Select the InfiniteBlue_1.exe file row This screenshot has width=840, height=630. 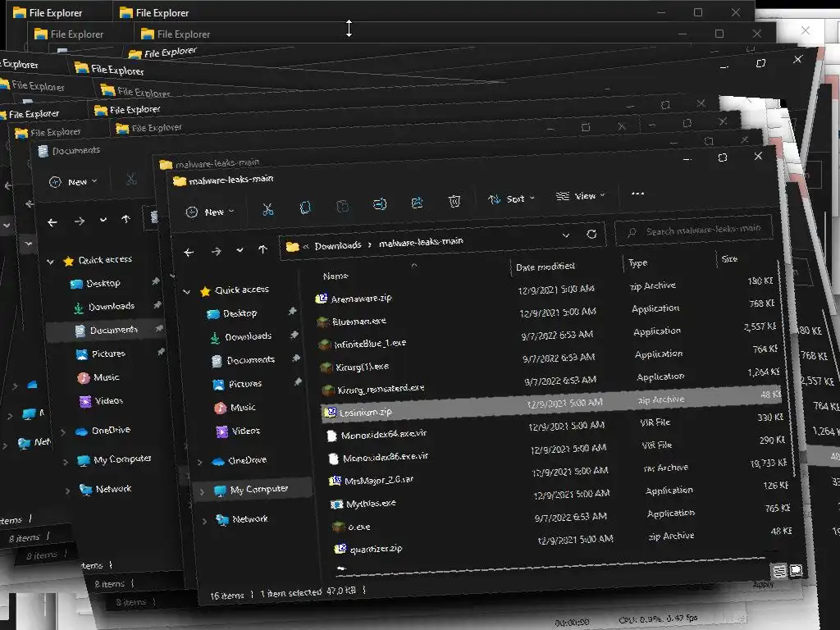[548, 340]
